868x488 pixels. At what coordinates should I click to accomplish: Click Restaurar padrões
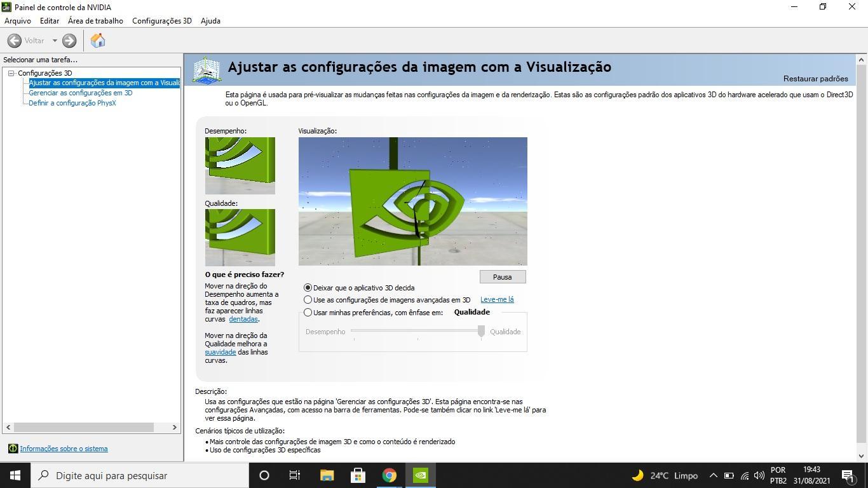815,79
